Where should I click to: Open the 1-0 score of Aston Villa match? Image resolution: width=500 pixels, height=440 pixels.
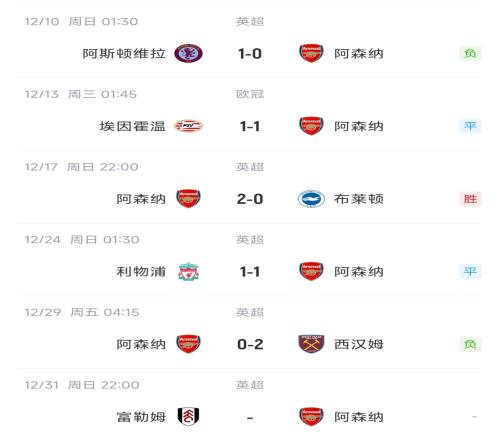pos(250,54)
